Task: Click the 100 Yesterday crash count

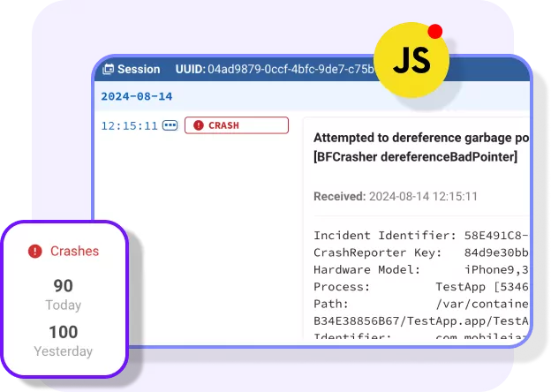Action: click(64, 332)
